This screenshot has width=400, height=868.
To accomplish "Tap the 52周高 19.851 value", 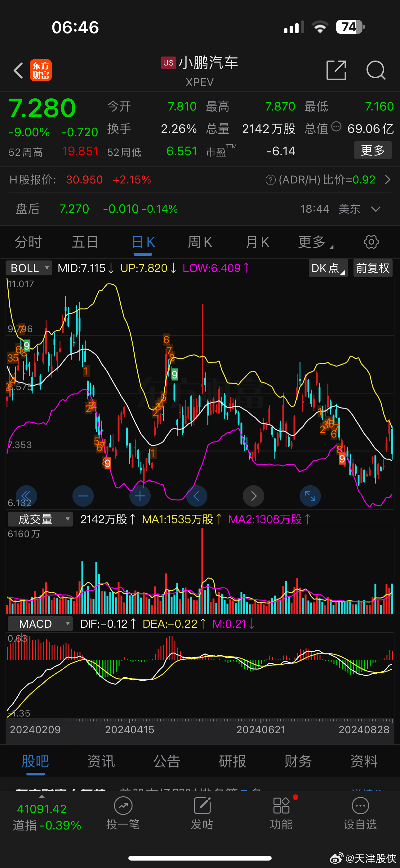I will point(80,151).
